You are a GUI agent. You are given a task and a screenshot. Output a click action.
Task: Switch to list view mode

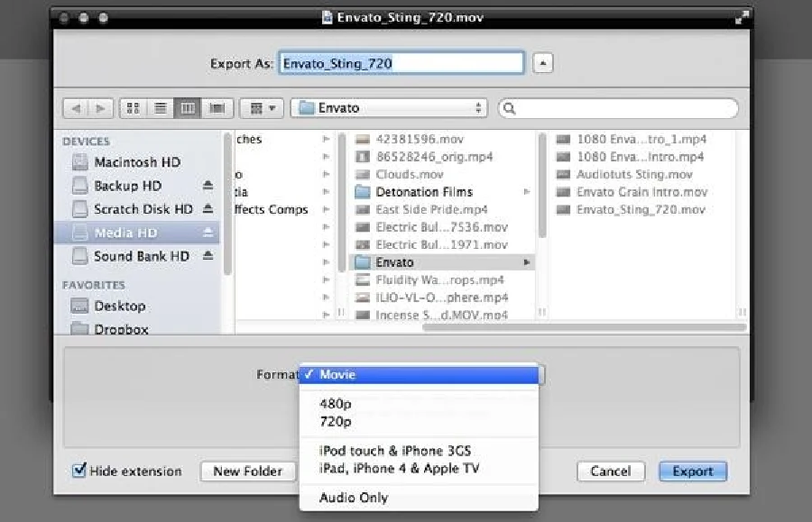point(161,108)
